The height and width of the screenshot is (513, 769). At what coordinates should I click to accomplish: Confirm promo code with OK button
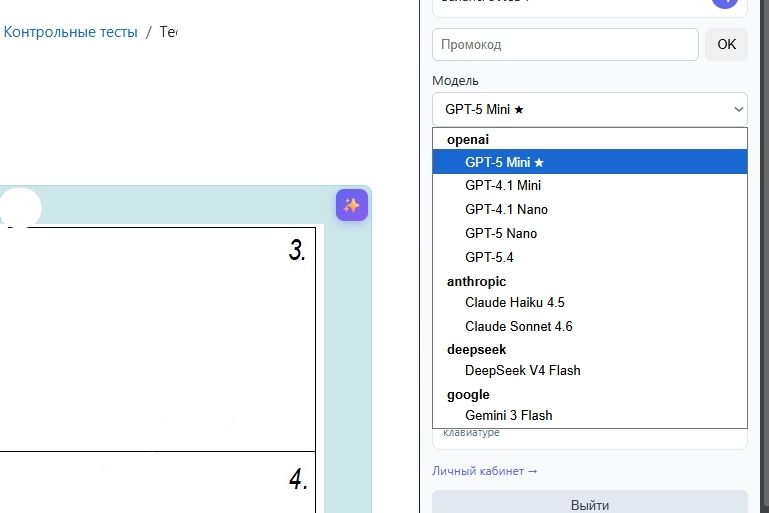[726, 45]
